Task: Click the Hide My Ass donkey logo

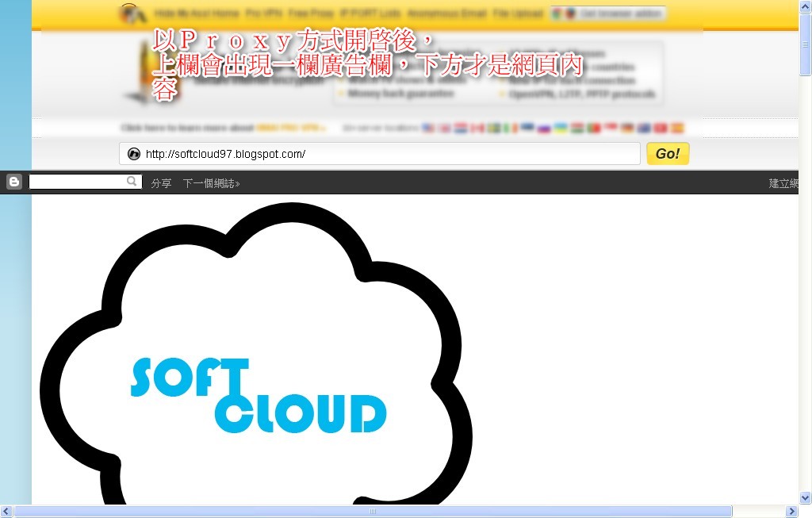Action: coord(133,13)
